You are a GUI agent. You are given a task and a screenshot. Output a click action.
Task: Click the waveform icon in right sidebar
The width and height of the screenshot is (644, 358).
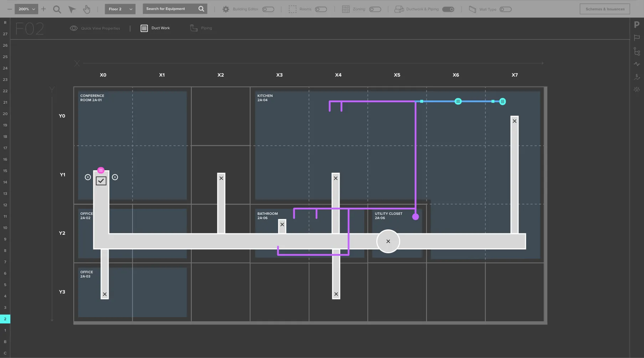[x=637, y=64]
